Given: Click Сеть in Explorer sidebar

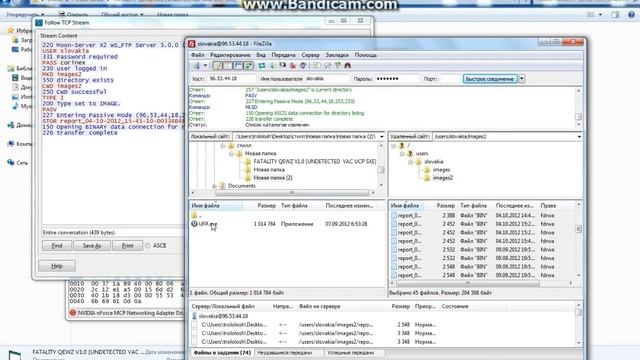Looking at the screenshot, I should [x=22, y=163].
